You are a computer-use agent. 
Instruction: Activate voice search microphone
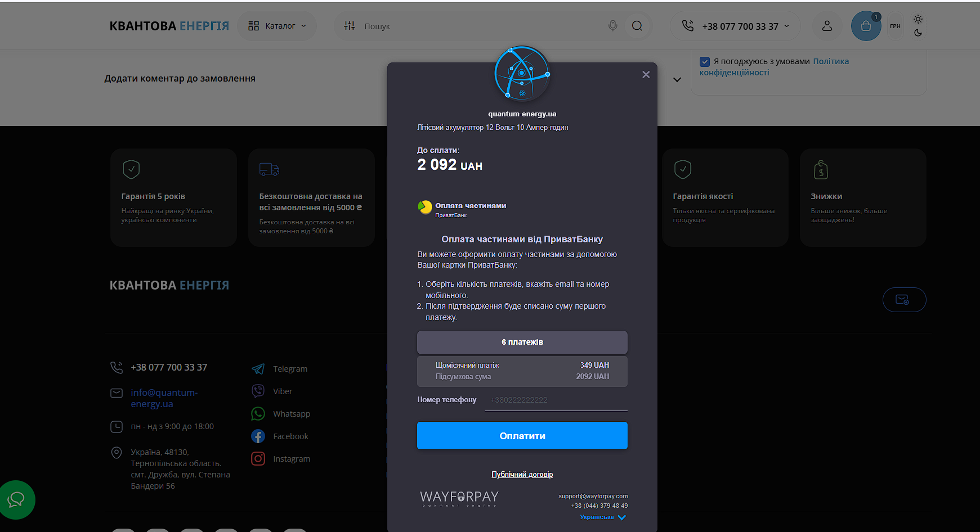tap(613, 26)
